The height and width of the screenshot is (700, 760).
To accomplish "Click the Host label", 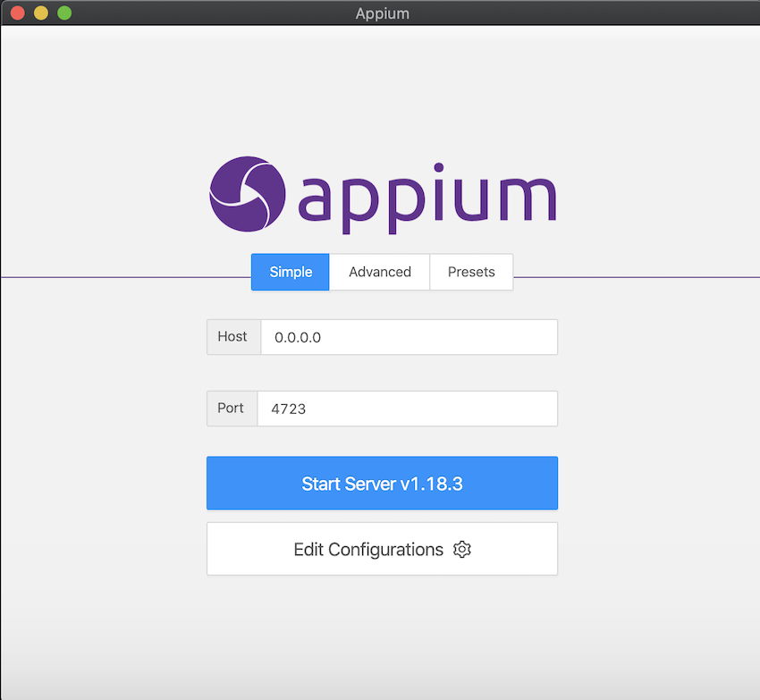I will click(232, 336).
